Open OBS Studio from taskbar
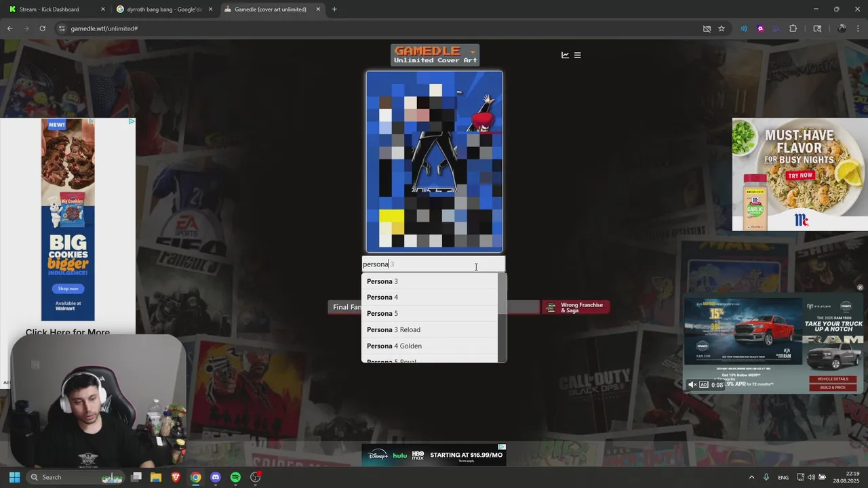This screenshot has height=488, width=868. (256, 477)
